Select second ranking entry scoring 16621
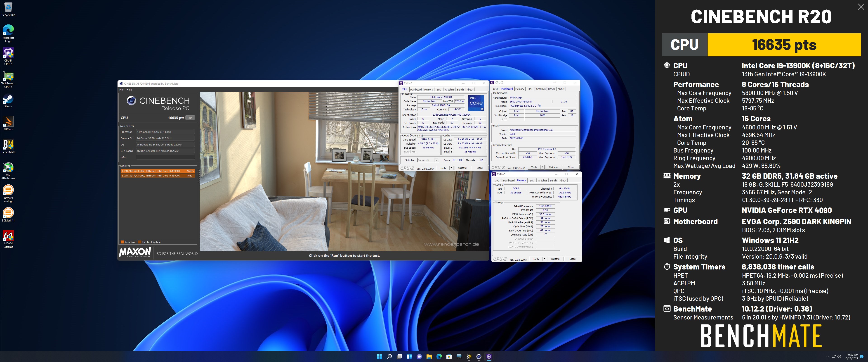The image size is (868, 362). click(x=157, y=176)
